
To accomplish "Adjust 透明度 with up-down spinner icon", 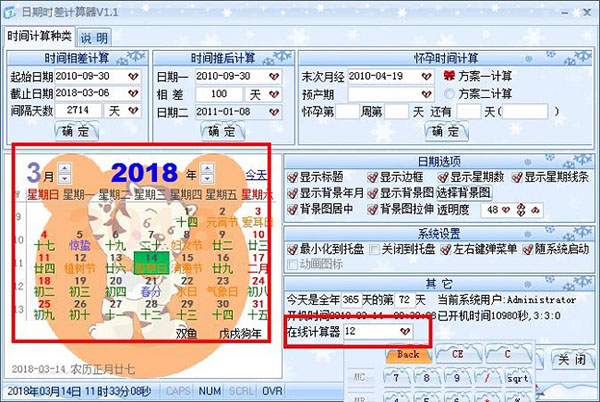I will point(521,210).
